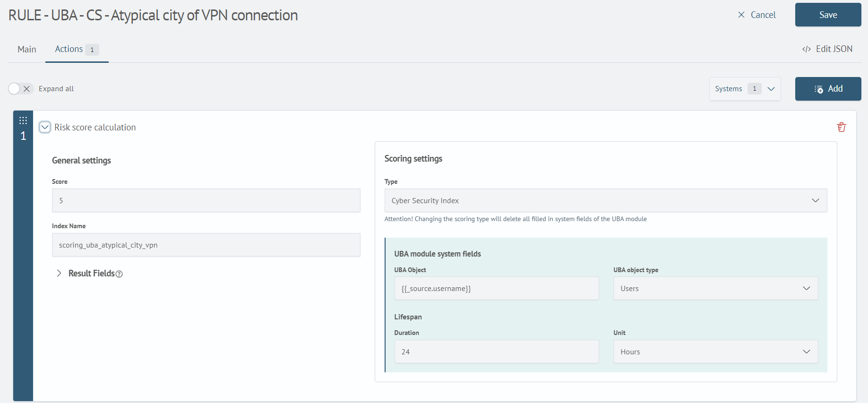Open the Edit JSON view
Viewport: 868px width, 403px height.
click(x=827, y=49)
